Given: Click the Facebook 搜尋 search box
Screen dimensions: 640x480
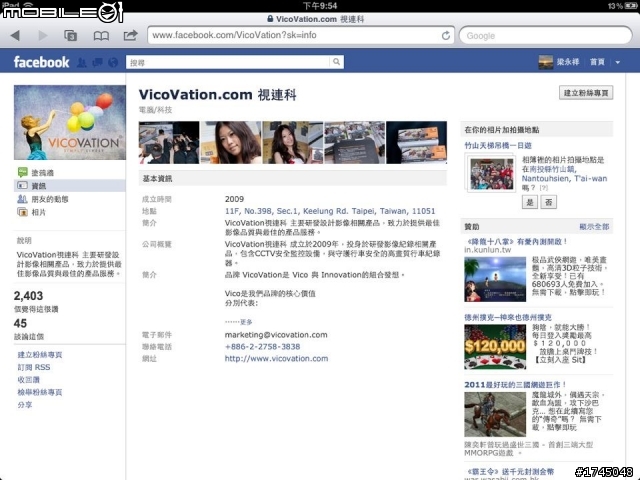Looking at the screenshot, I should point(228,62).
